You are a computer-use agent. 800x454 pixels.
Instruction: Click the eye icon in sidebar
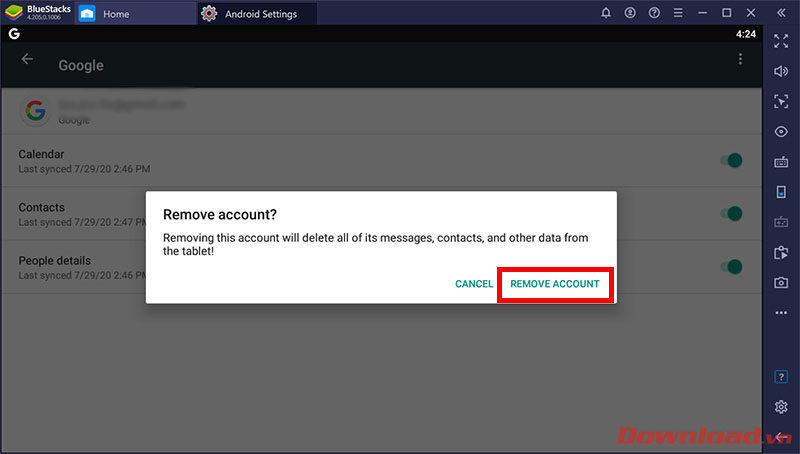(781, 132)
